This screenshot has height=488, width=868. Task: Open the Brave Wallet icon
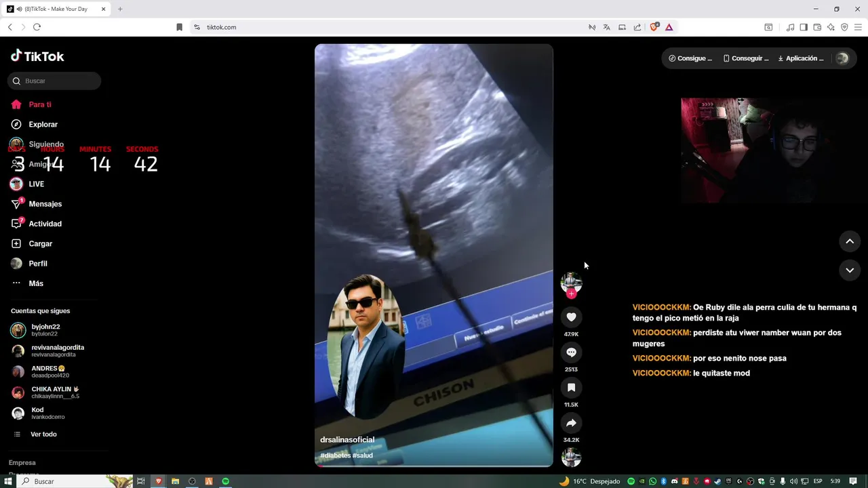pyautogui.click(x=817, y=27)
